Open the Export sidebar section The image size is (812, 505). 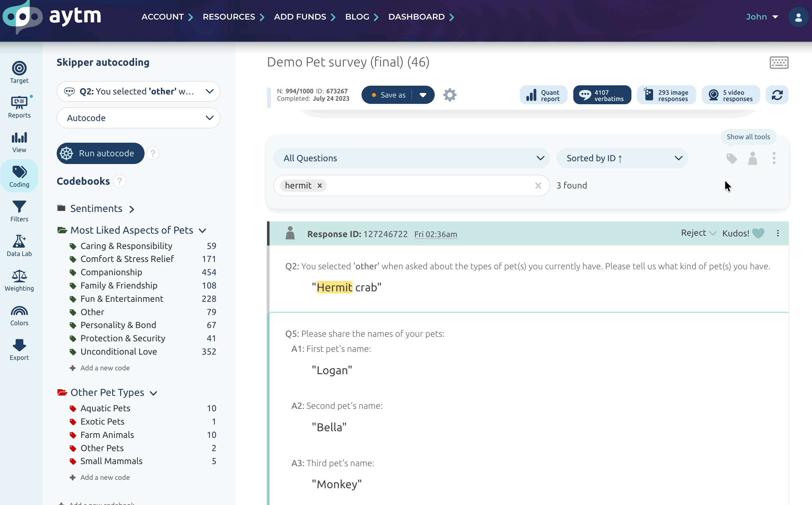click(x=19, y=349)
